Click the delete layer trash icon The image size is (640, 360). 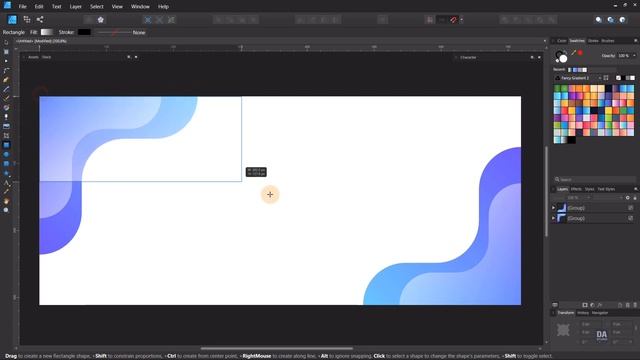point(635,305)
